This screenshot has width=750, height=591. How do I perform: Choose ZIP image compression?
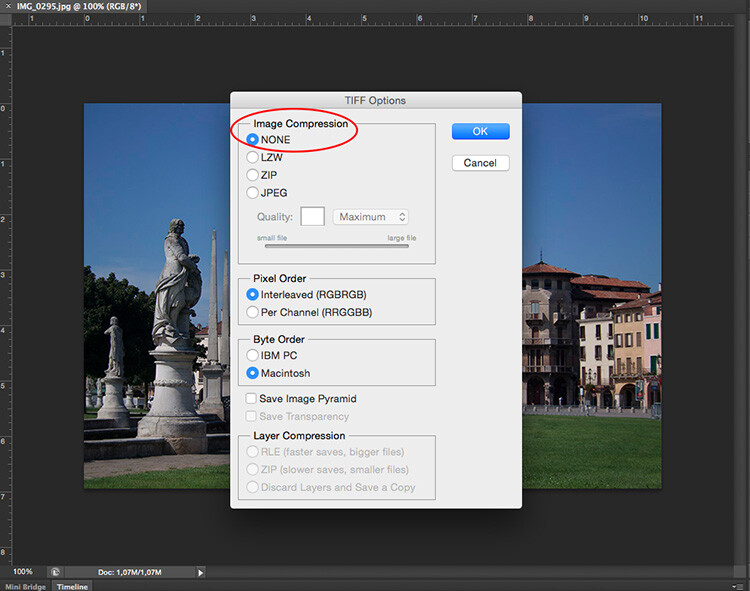coord(252,175)
